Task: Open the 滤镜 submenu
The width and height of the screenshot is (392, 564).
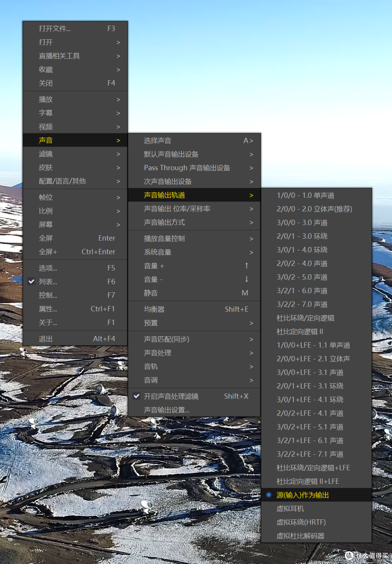Action: [x=75, y=154]
